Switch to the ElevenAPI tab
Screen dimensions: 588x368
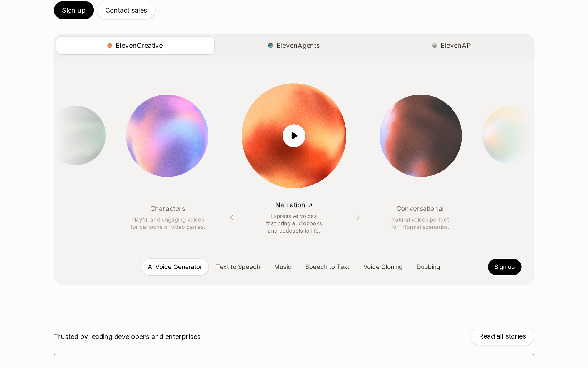click(453, 45)
